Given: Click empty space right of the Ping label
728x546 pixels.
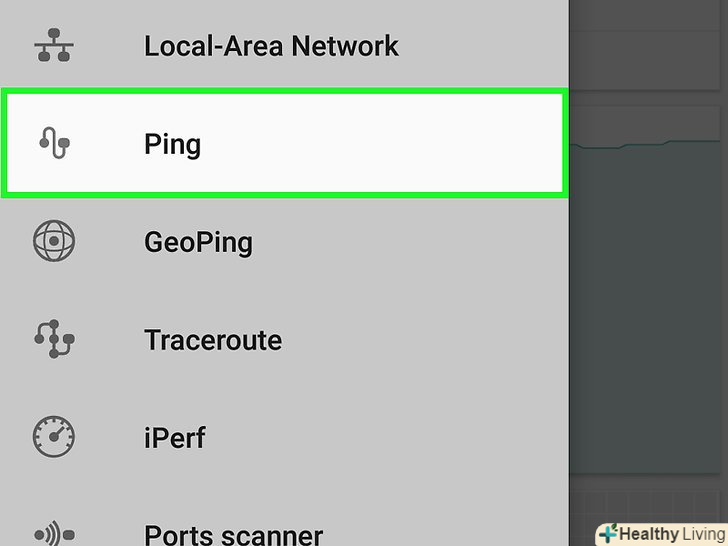Looking at the screenshot, I should 400,145.
